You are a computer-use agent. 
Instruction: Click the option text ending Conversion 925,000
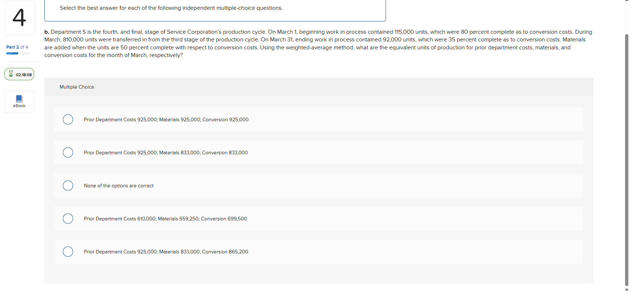coord(166,120)
